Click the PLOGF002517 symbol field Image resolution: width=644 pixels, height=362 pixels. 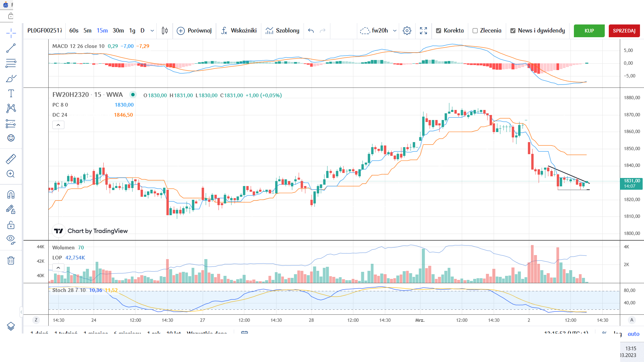[x=45, y=31]
